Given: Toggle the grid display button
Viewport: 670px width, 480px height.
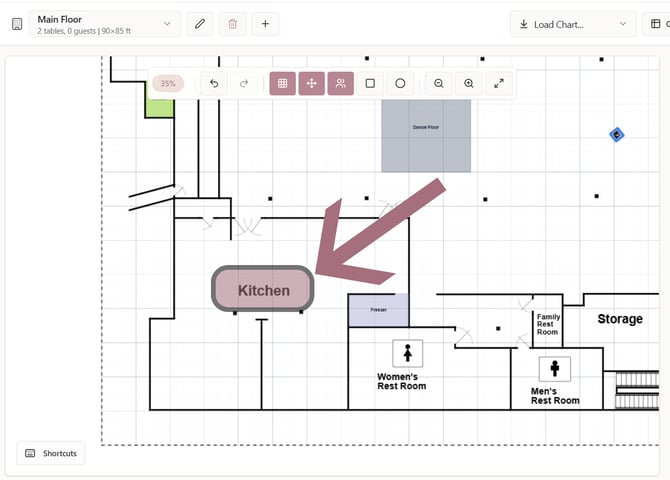Looking at the screenshot, I should [283, 84].
